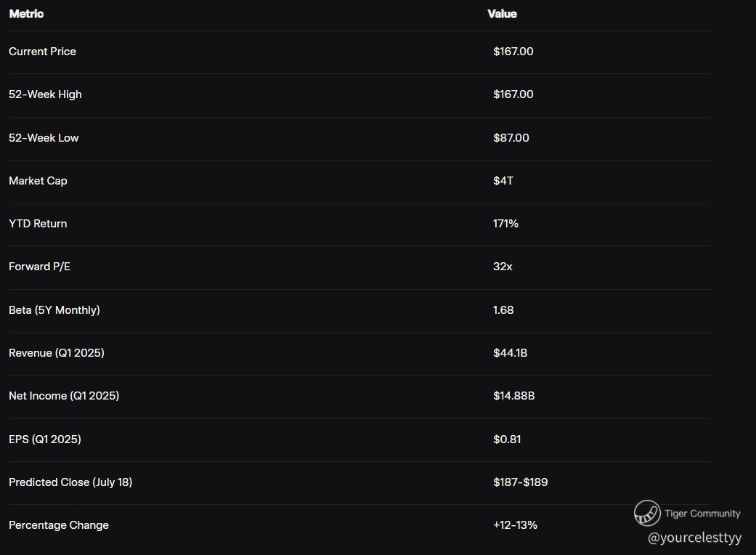756x555 pixels.
Task: Click the @yourcelesttyy username
Action: [694, 538]
